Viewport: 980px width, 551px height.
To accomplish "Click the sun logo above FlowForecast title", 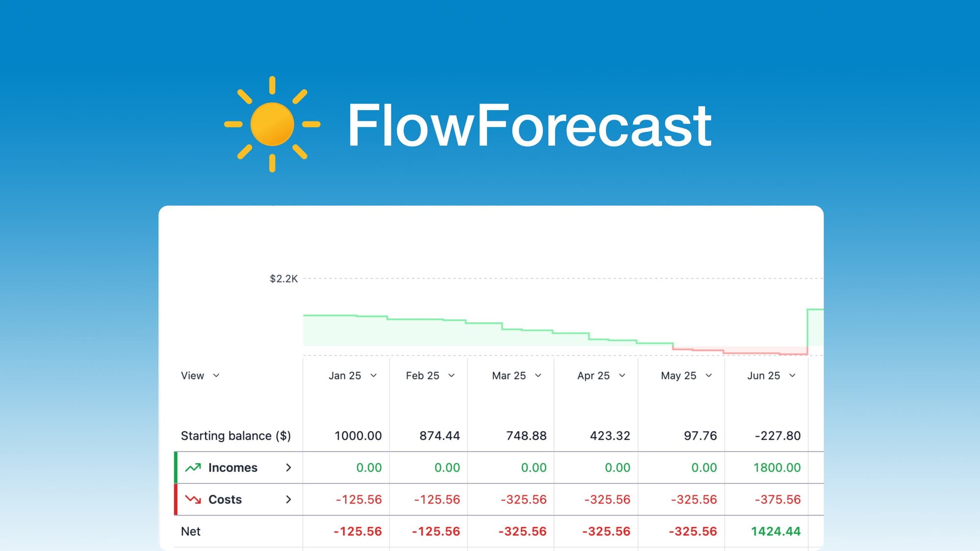I will [x=272, y=125].
